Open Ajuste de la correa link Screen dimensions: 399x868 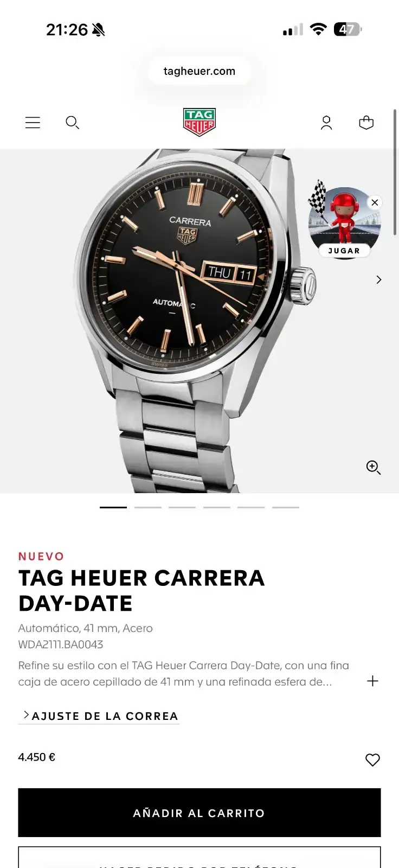click(99, 716)
